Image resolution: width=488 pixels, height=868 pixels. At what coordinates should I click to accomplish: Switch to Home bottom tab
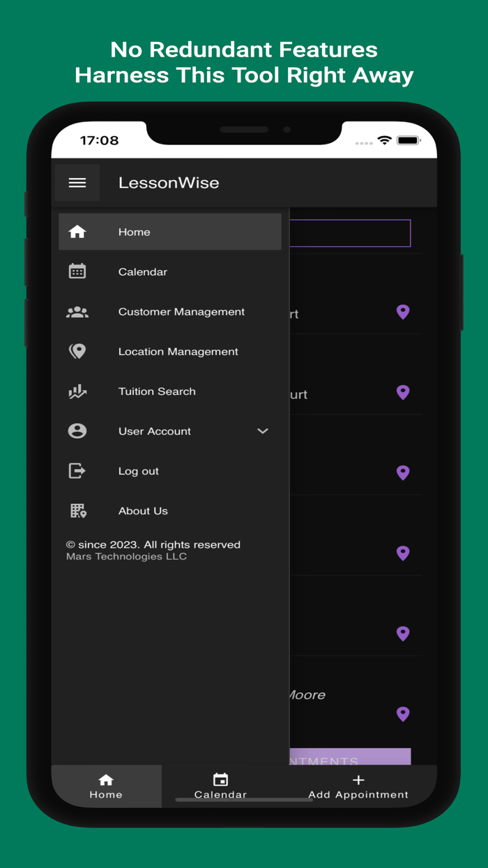(106, 786)
